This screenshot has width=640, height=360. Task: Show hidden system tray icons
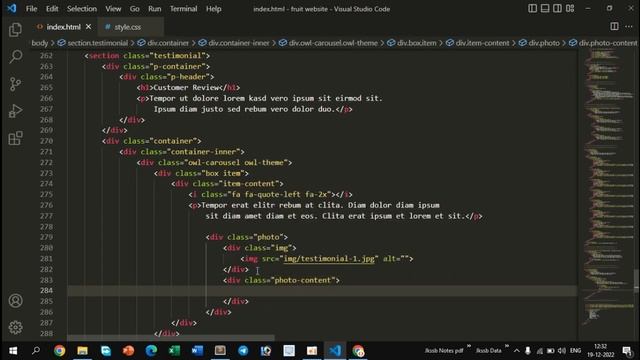(x=517, y=351)
